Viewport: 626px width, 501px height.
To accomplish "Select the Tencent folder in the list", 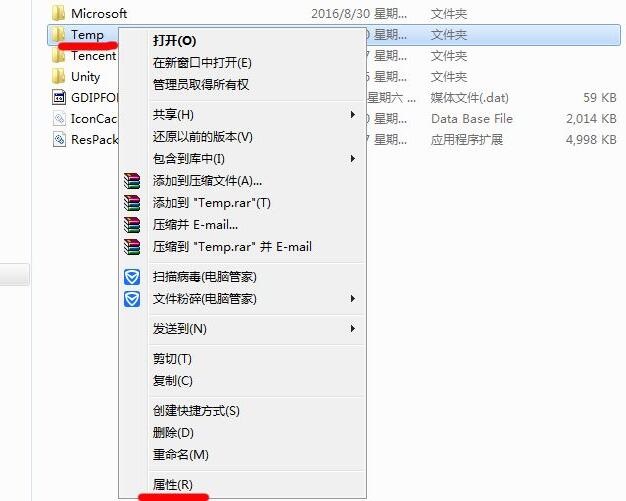I will pyautogui.click(x=84, y=56).
